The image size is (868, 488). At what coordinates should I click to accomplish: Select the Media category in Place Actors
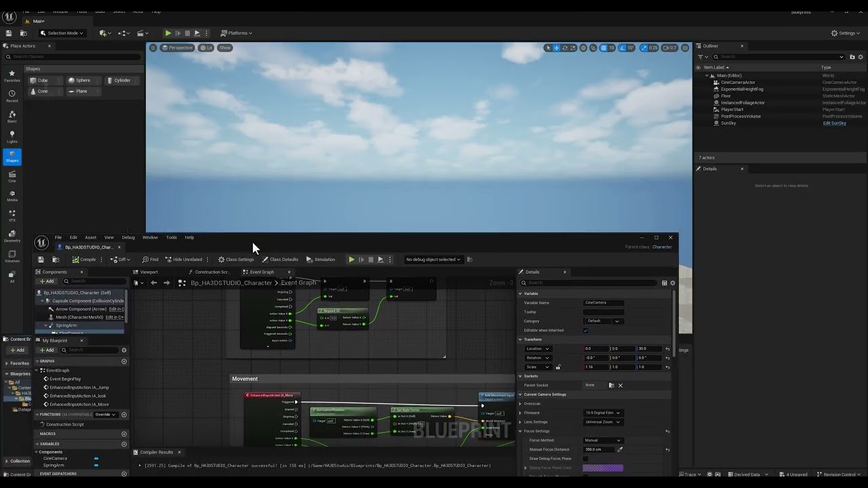(12, 196)
